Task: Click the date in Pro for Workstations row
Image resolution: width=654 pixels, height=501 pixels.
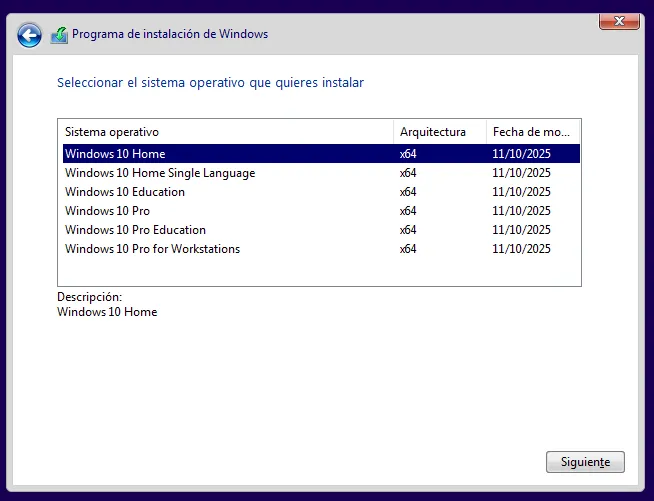Action: pyautogui.click(x=521, y=249)
